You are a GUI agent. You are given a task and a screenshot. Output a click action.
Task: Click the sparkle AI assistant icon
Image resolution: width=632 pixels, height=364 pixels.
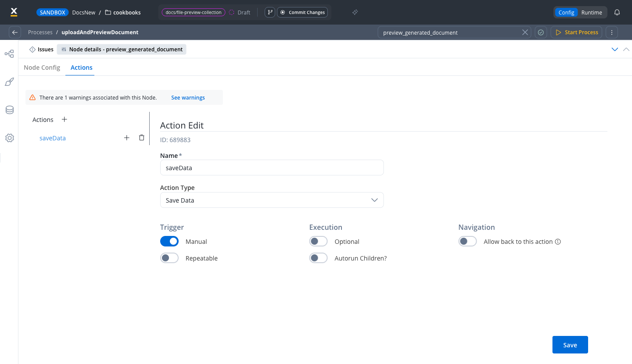click(355, 12)
